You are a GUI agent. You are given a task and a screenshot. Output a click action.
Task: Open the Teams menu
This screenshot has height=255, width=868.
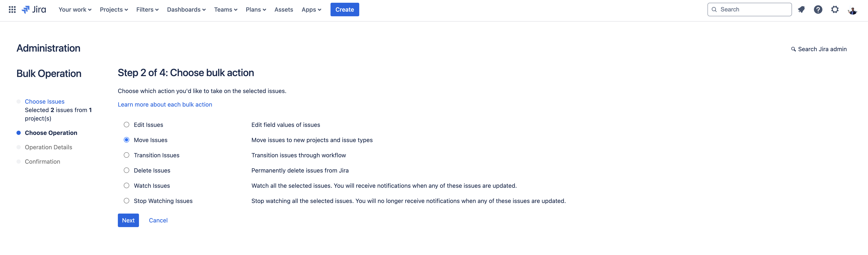coord(225,10)
